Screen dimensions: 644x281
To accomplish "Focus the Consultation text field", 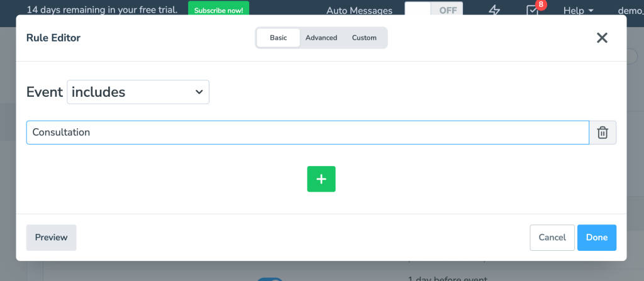I will (x=308, y=133).
